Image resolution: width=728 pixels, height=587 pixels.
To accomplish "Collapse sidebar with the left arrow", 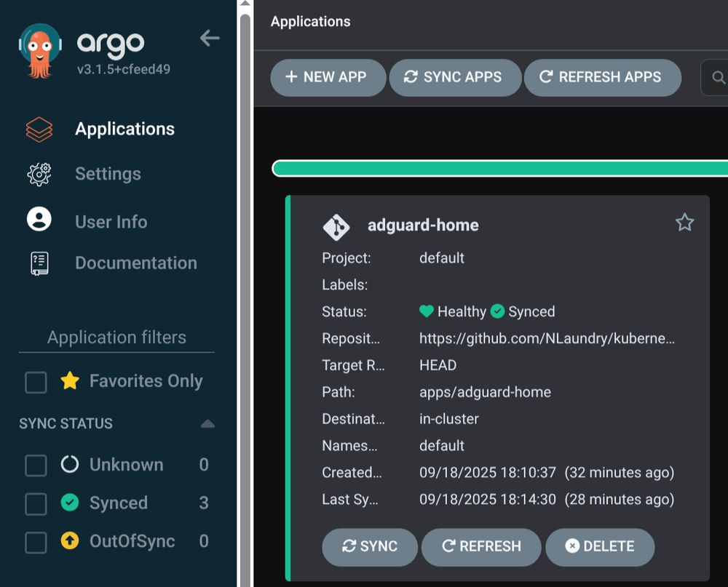I will pyautogui.click(x=210, y=38).
